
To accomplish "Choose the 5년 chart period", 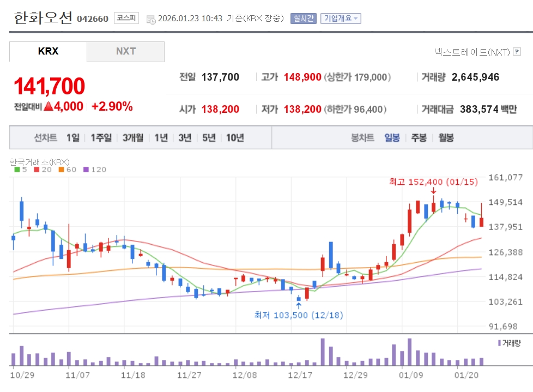I will 209,137.
